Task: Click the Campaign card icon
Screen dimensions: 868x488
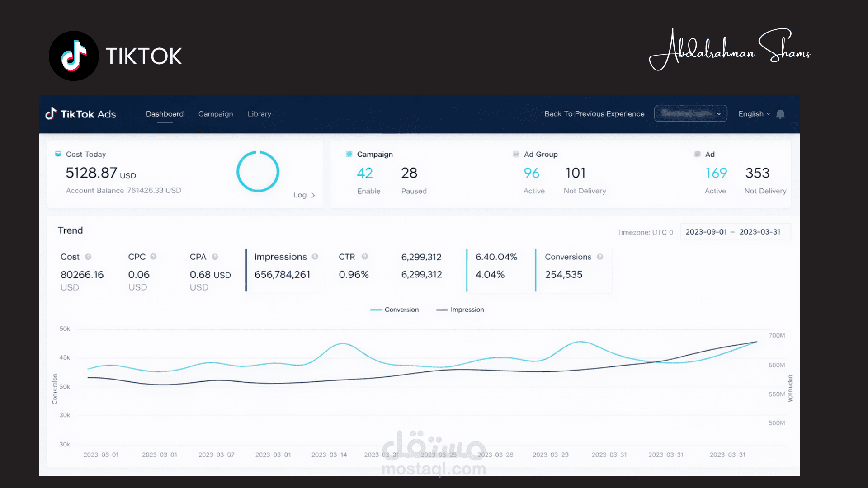Action: [x=349, y=154]
